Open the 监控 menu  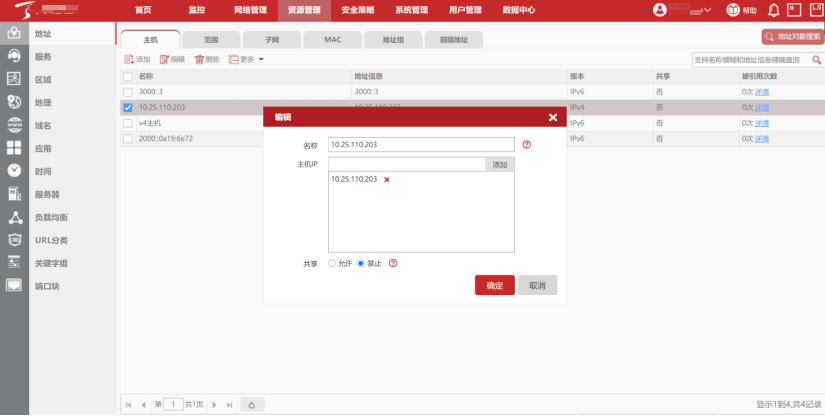[x=197, y=10]
